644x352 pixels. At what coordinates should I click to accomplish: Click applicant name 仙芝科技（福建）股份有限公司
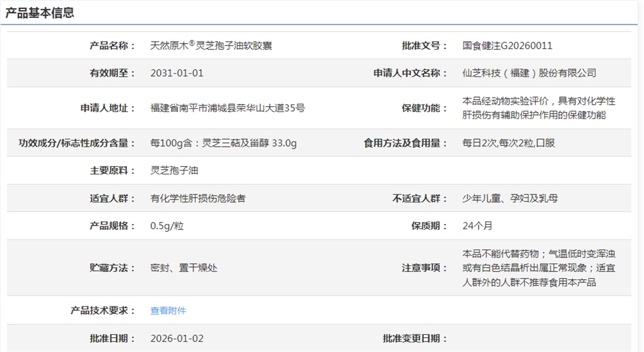[529, 73]
